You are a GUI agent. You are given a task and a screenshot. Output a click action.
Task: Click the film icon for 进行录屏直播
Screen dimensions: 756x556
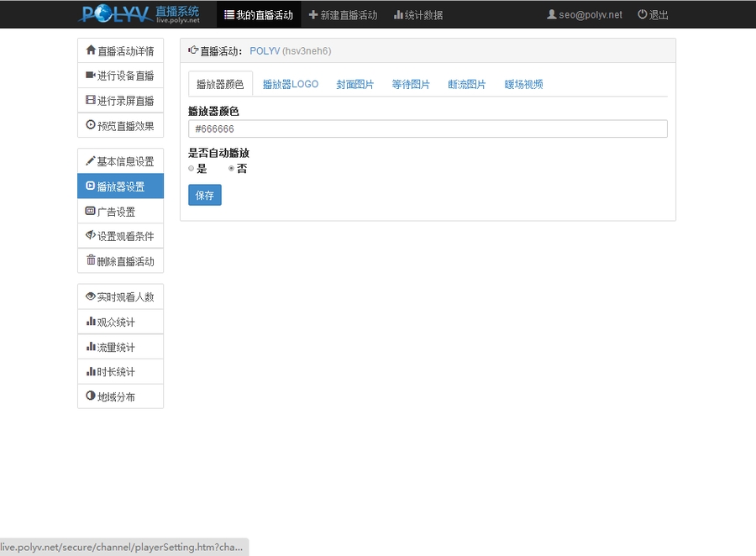tap(91, 101)
